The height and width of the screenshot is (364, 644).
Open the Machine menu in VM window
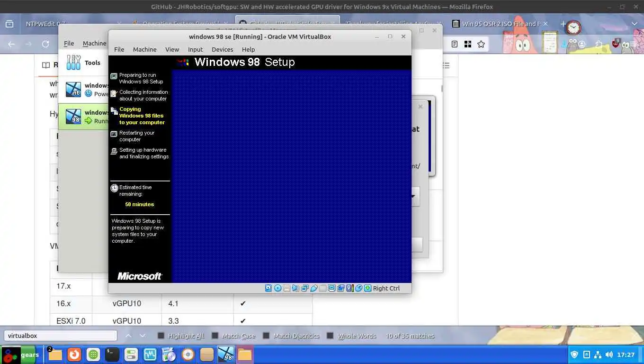click(144, 49)
